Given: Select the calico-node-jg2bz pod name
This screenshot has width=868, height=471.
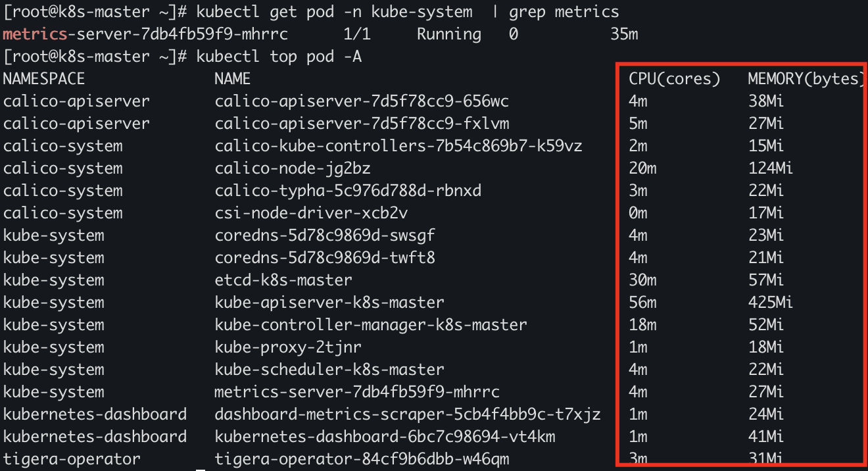Looking at the screenshot, I should tap(297, 168).
